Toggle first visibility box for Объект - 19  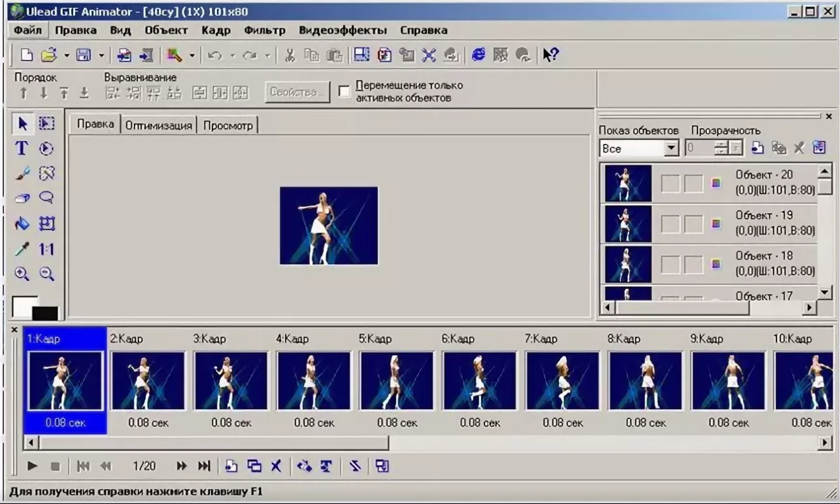[x=670, y=224]
